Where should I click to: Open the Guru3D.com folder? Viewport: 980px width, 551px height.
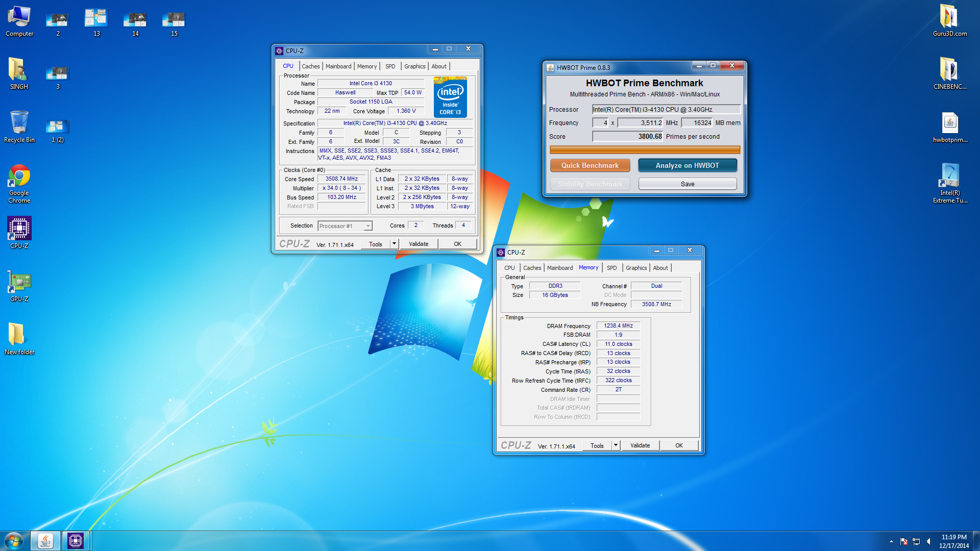point(950,21)
